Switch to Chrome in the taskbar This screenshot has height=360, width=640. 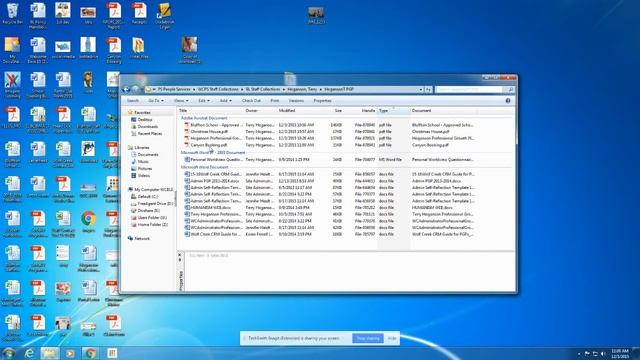(x=90, y=353)
